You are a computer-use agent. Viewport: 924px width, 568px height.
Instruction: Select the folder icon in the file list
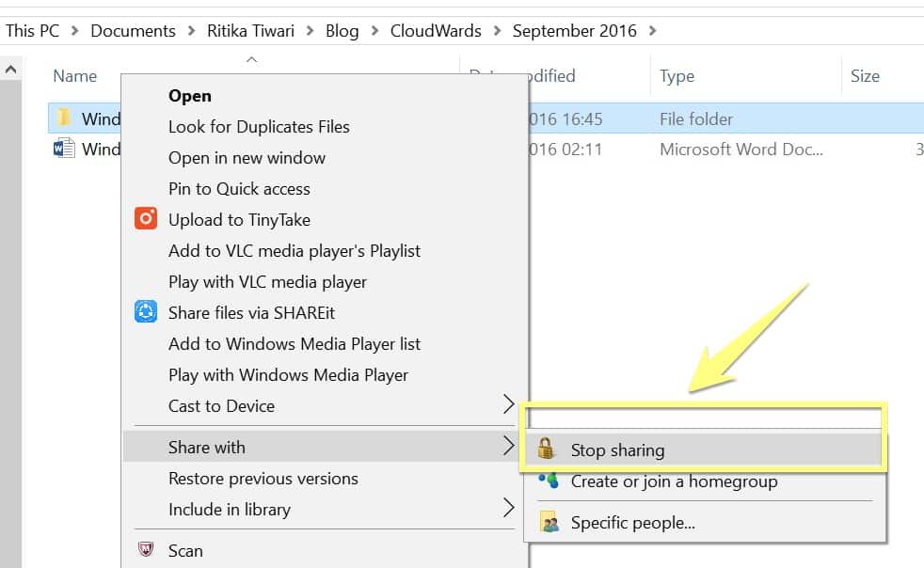[64, 118]
